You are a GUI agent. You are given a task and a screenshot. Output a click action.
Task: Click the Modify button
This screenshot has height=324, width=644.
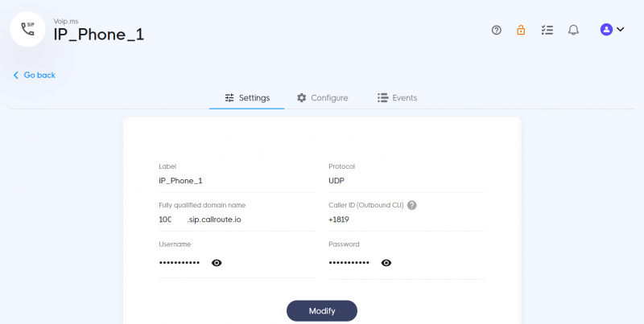tap(322, 311)
